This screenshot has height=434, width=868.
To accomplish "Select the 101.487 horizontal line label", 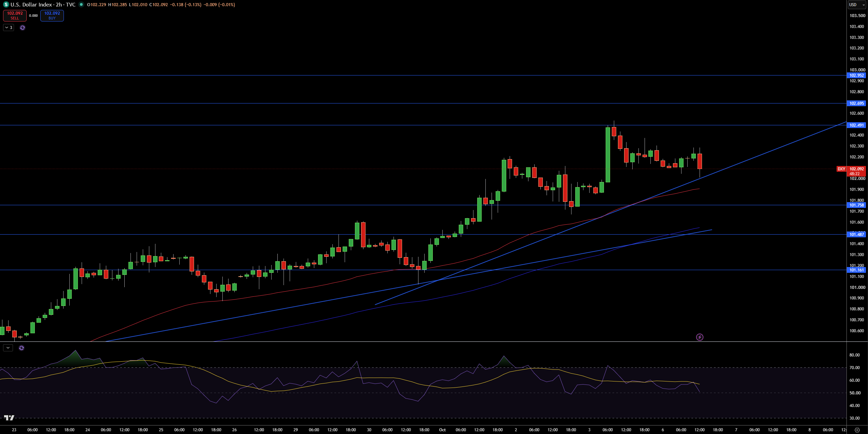I will point(856,235).
